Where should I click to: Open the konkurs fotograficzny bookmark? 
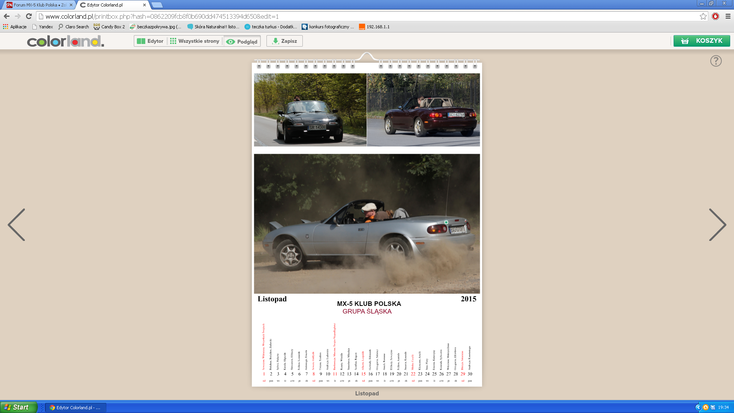328,27
